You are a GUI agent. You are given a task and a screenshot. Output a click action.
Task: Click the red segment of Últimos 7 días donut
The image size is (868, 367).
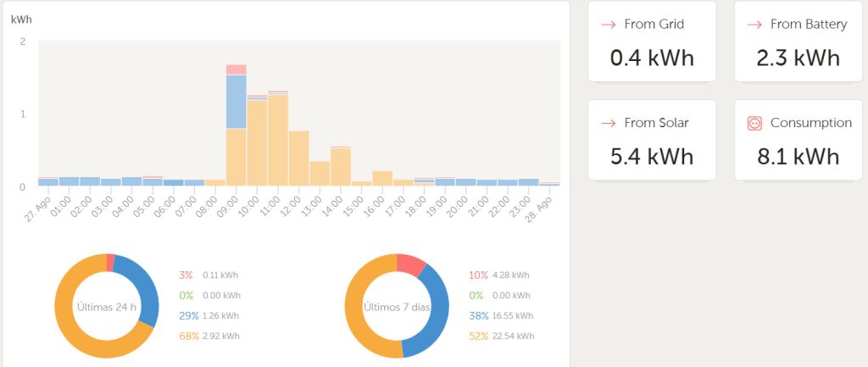[411, 264]
